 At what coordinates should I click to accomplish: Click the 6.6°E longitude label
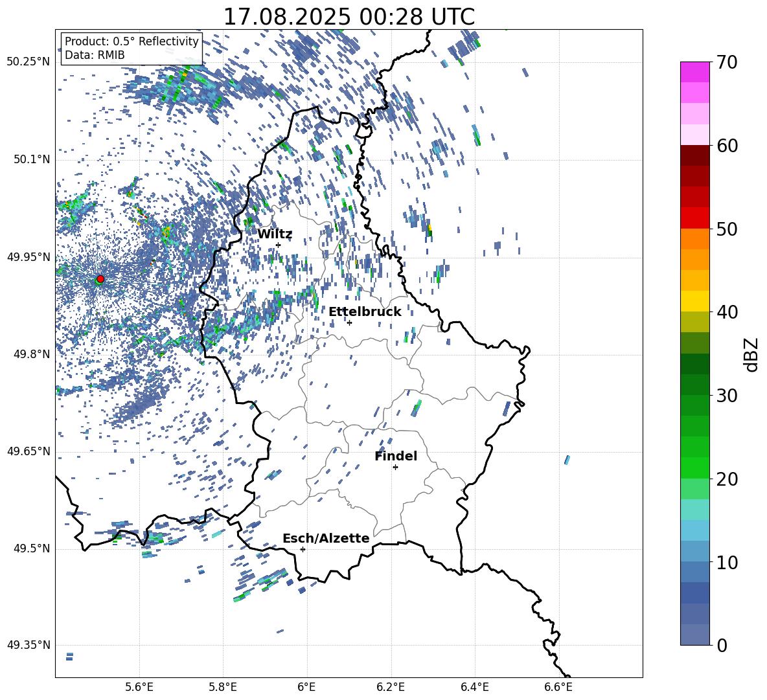click(x=558, y=687)
